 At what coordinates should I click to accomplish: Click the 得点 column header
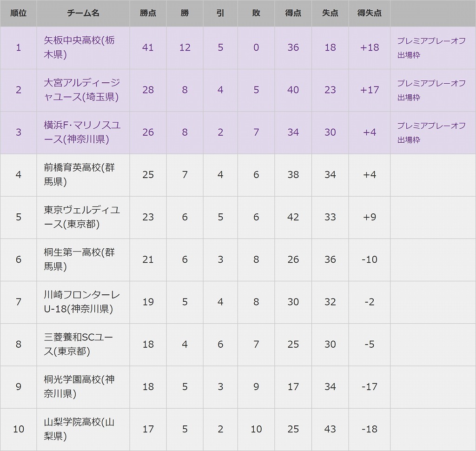pyautogui.click(x=293, y=13)
